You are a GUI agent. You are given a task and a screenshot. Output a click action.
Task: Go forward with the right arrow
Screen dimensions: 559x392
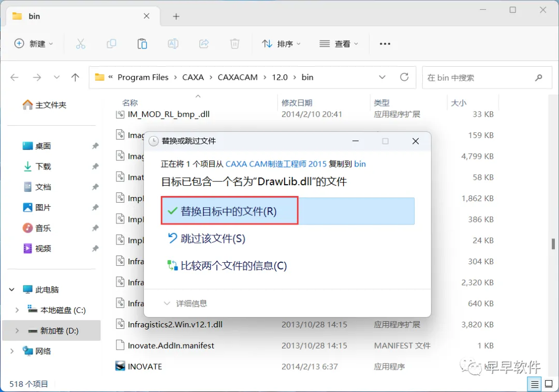tap(37, 77)
